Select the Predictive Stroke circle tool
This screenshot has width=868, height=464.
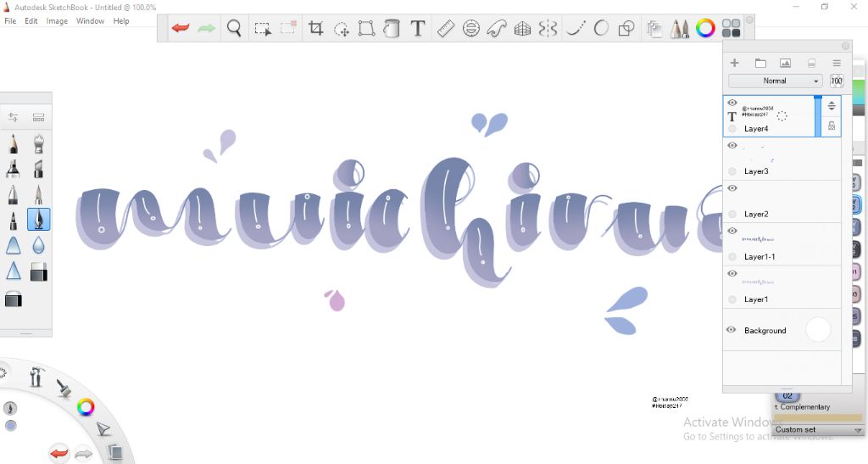coord(601,28)
